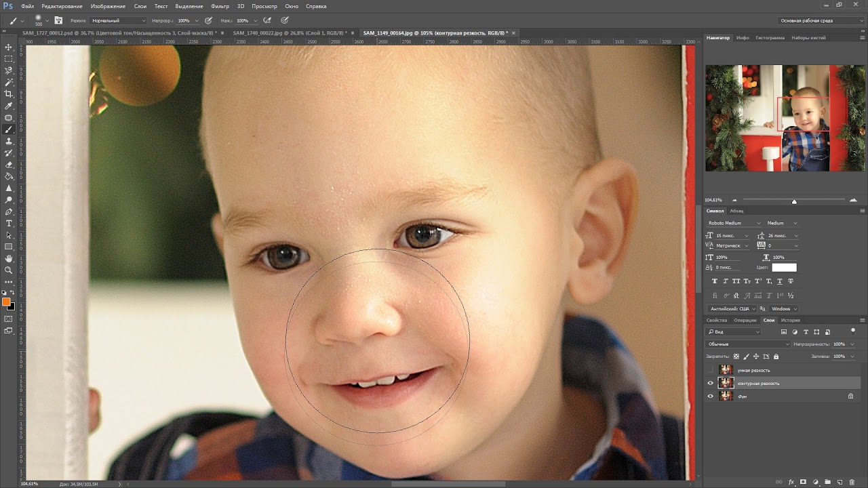Open the layer blend mode 'Обычные' dropdown
Image resolution: width=868 pixels, height=488 pixels.
click(748, 344)
